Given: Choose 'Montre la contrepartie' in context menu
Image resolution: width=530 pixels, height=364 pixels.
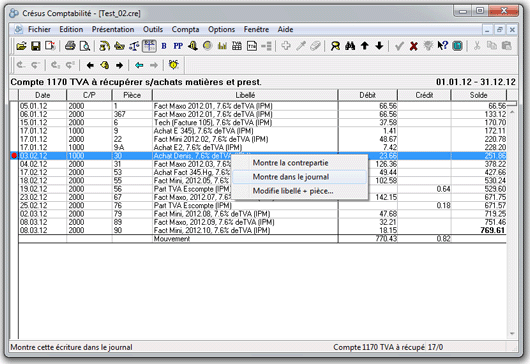Looking at the screenshot, I should click(299, 163).
